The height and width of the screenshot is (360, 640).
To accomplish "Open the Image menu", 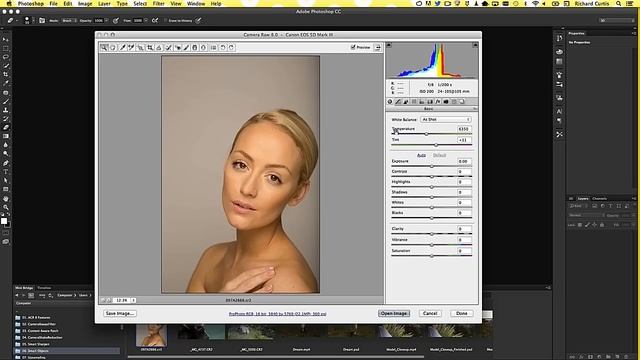I will [84, 4].
